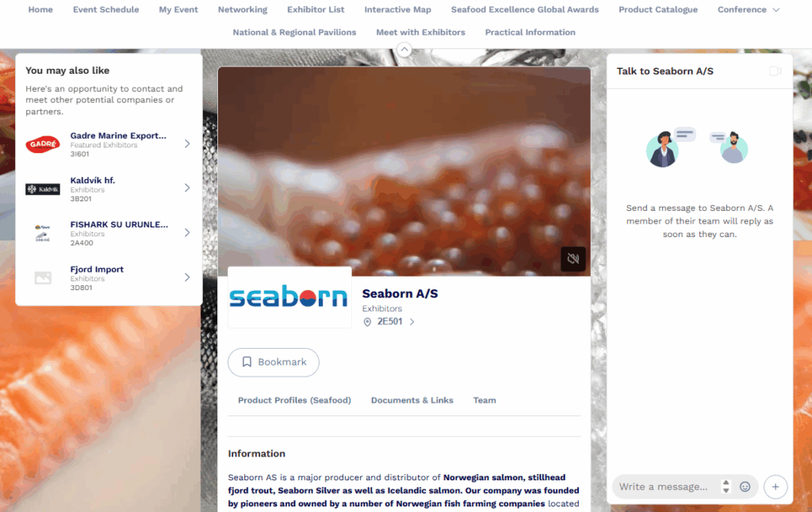Open the emoji picker in chat
The width and height of the screenshot is (812, 512).
click(745, 487)
